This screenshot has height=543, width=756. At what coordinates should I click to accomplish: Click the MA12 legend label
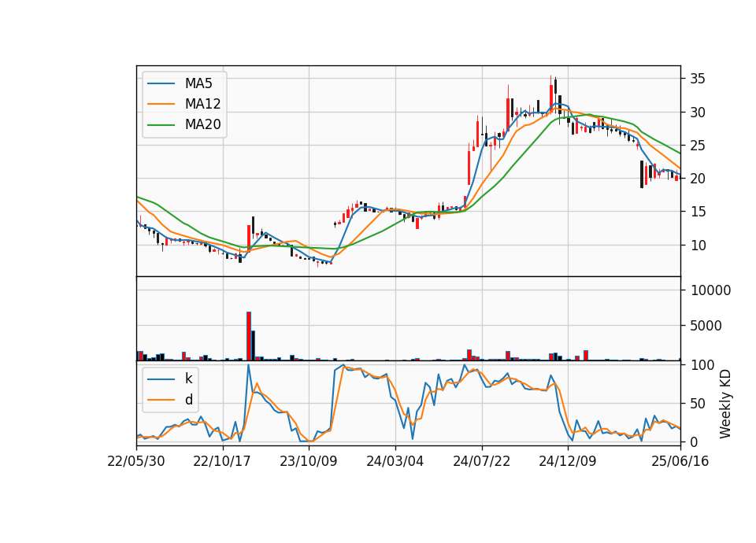tap(202, 104)
